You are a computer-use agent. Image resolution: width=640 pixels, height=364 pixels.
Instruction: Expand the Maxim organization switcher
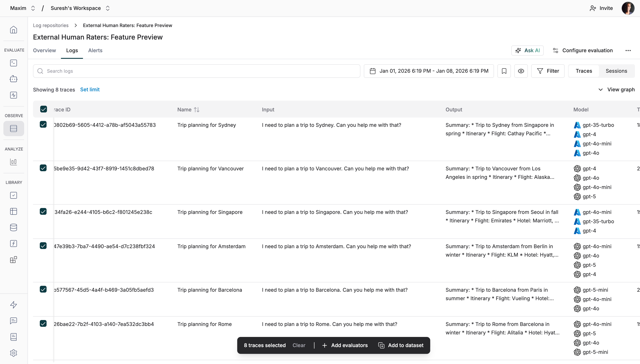tap(33, 8)
